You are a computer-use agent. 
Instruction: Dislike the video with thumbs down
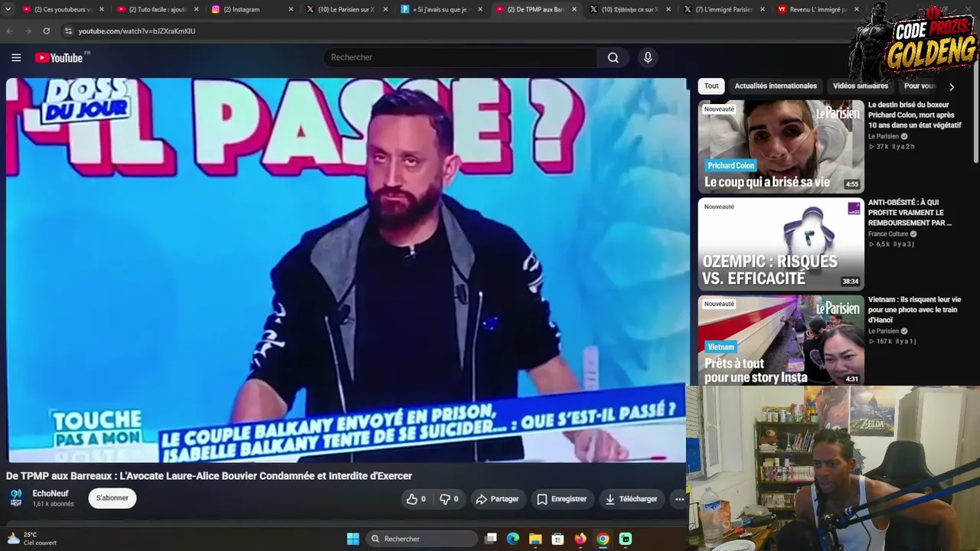point(449,499)
